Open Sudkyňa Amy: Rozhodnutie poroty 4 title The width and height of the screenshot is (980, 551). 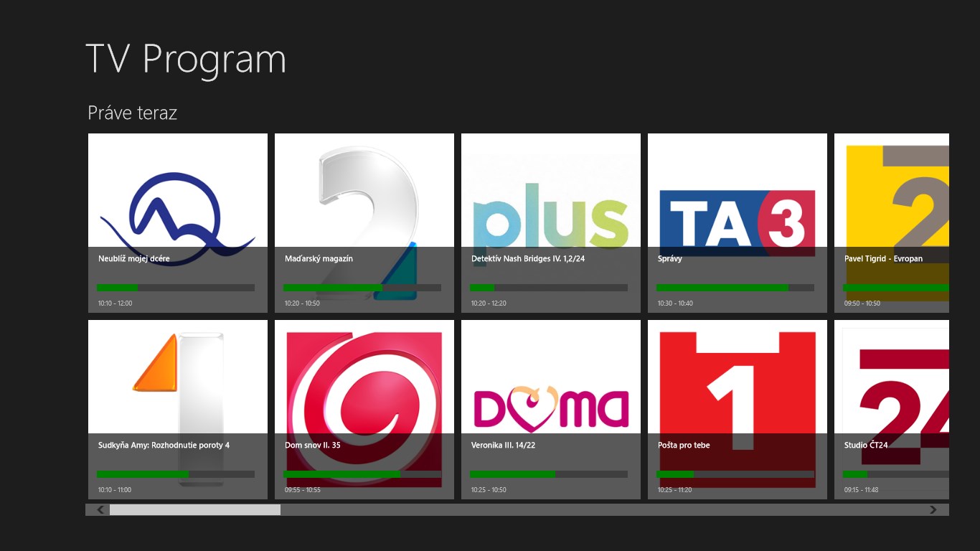(x=164, y=445)
